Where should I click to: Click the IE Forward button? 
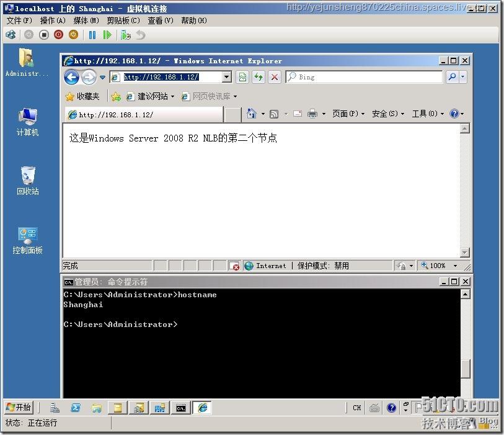[x=89, y=77]
